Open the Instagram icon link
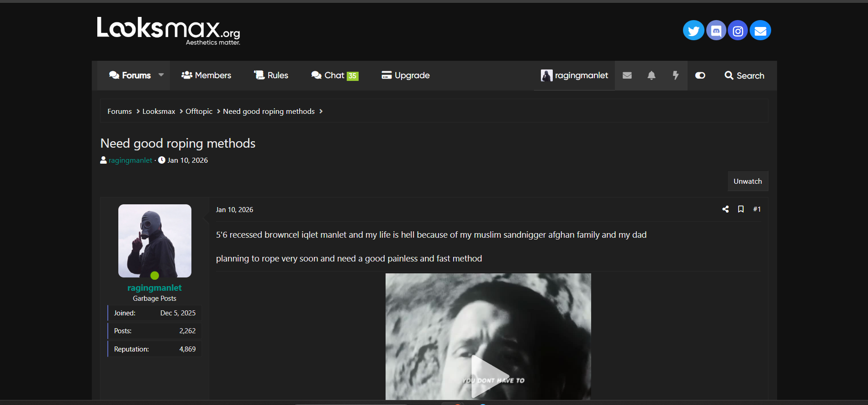868x405 pixels. coord(737,31)
